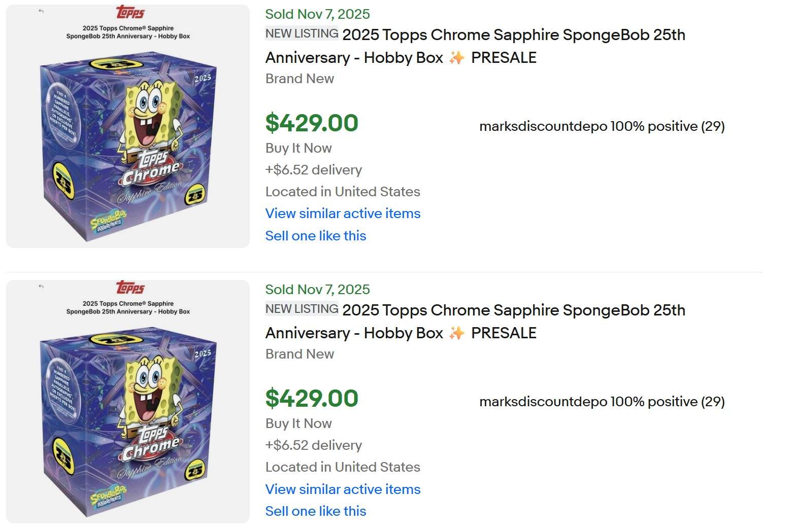Click View similar active items on the second listing
Viewport: 799px width, 532px height.
point(343,489)
